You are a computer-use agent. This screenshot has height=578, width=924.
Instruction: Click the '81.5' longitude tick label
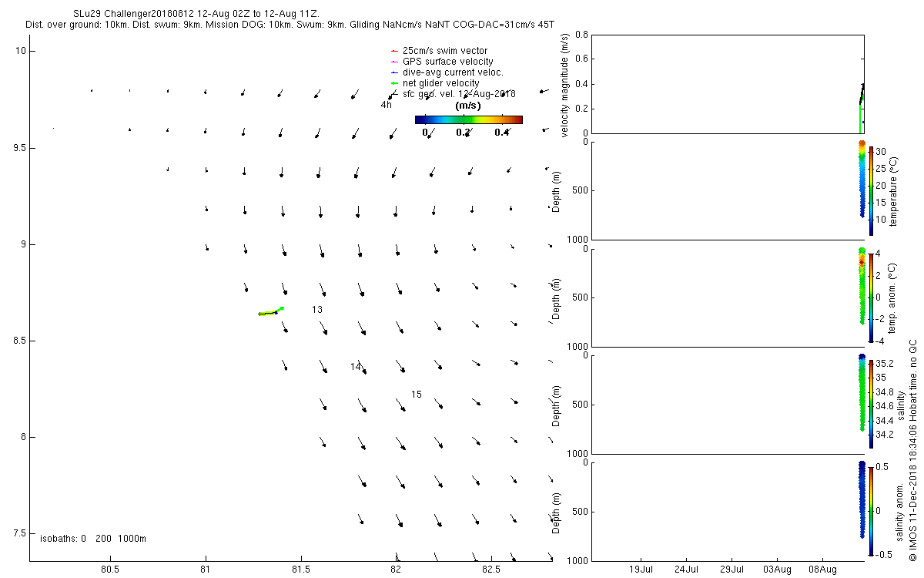tap(300, 570)
